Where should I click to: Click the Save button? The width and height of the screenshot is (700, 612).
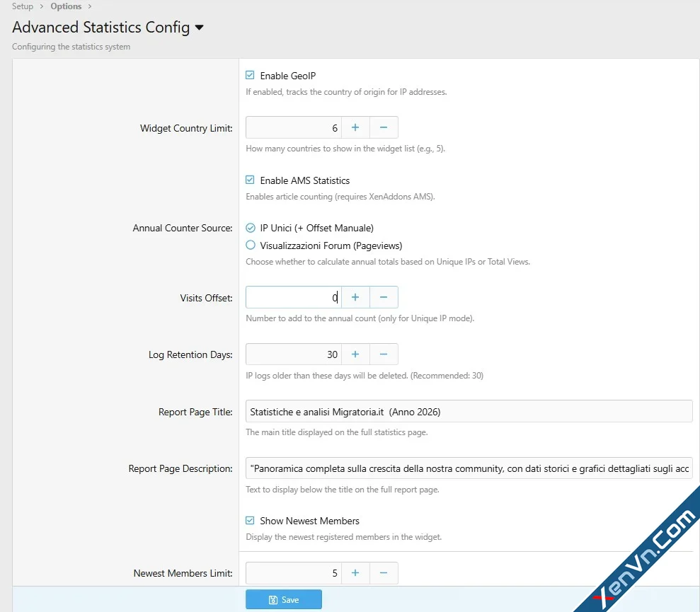pyautogui.click(x=284, y=599)
